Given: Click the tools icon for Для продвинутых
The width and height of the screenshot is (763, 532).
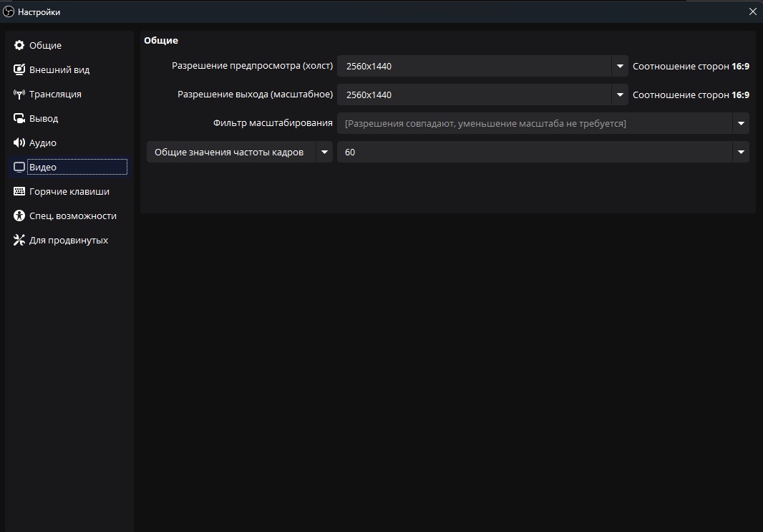Looking at the screenshot, I should tap(19, 240).
